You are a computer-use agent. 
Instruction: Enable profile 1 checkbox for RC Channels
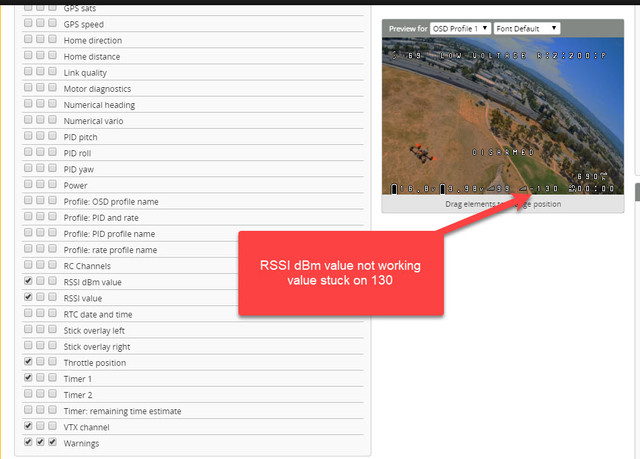[28, 264]
